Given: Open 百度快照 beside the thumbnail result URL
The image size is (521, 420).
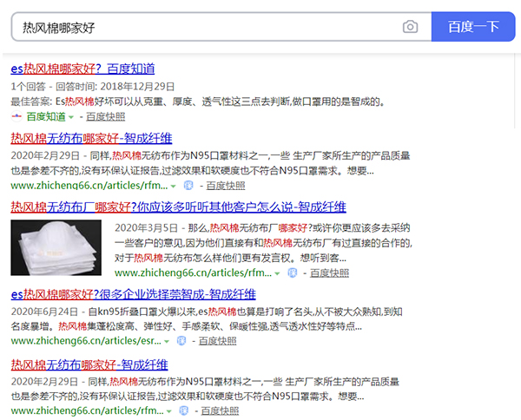Looking at the screenshot, I should 329,272.
